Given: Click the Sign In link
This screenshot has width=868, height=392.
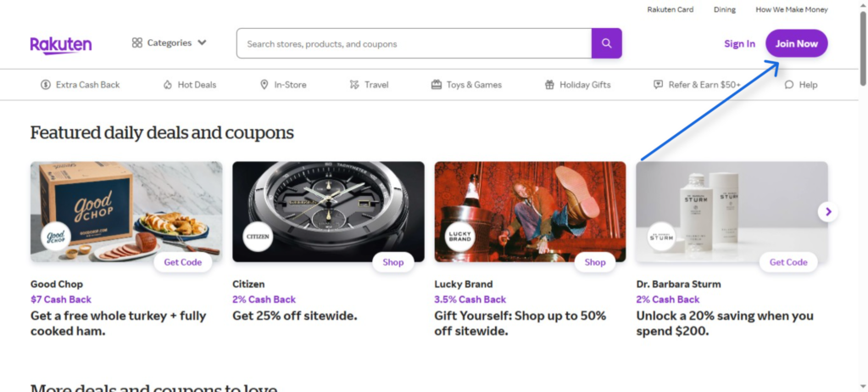Looking at the screenshot, I should (x=739, y=44).
